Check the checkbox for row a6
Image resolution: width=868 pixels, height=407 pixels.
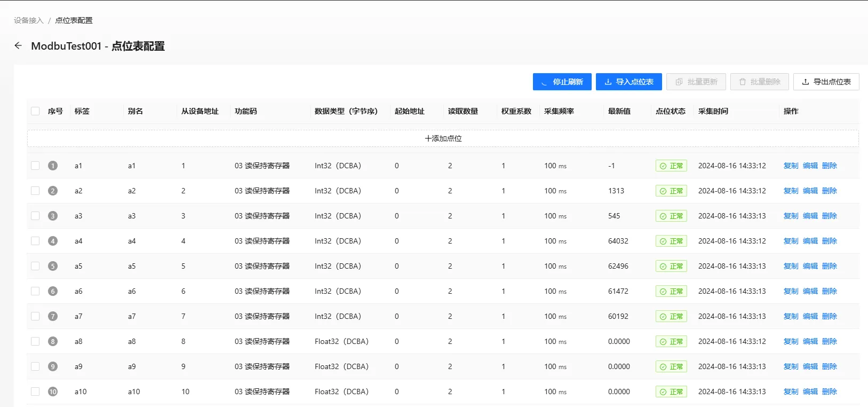[35, 291]
